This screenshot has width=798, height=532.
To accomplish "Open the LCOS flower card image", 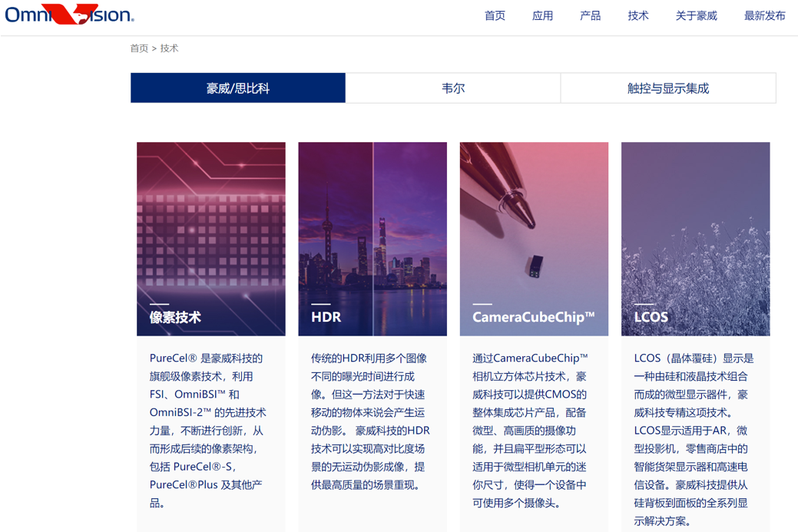I will (x=696, y=239).
